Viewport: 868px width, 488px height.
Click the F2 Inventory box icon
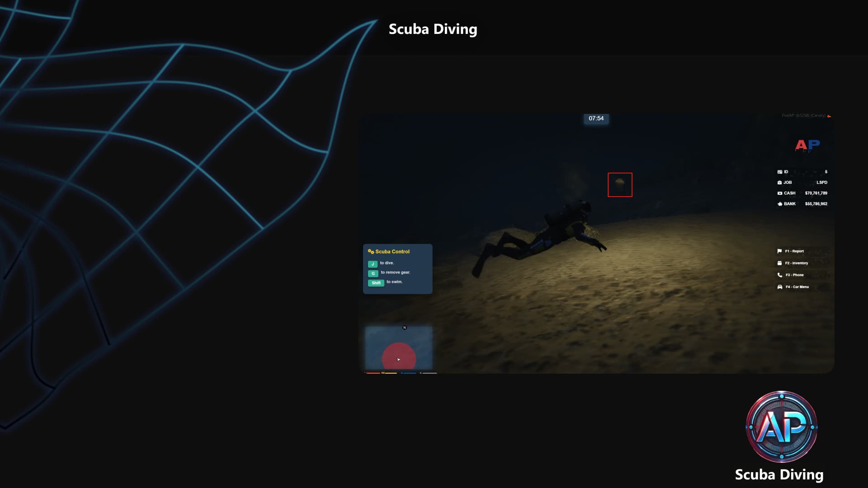[779, 263]
